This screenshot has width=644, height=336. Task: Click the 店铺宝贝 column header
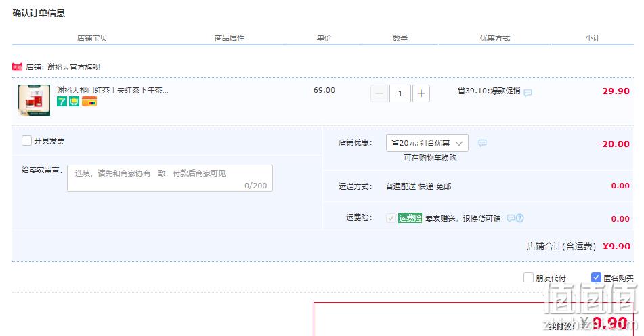pyautogui.click(x=92, y=38)
